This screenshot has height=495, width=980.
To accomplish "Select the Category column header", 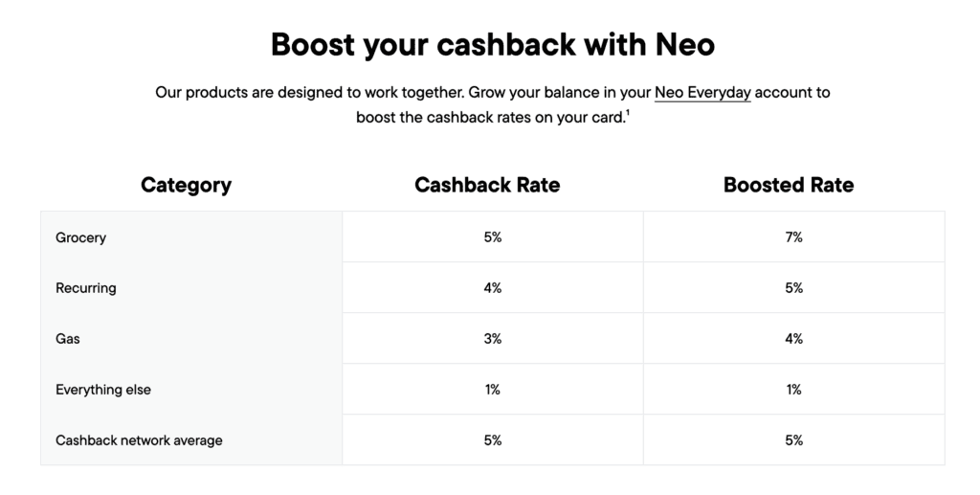I will click(186, 185).
